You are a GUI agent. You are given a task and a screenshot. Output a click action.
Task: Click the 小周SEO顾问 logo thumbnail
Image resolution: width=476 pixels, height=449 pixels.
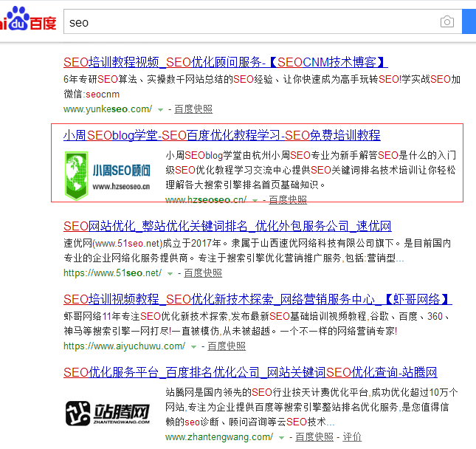point(108,176)
